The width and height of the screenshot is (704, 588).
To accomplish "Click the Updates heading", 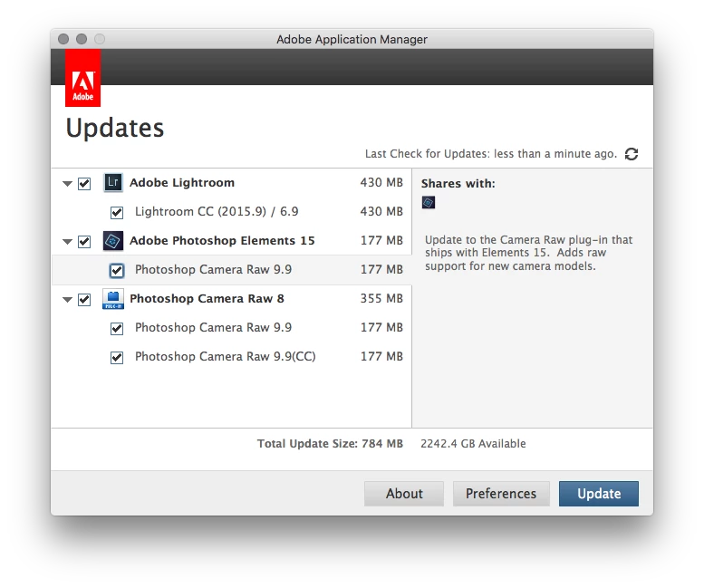I will coord(115,128).
